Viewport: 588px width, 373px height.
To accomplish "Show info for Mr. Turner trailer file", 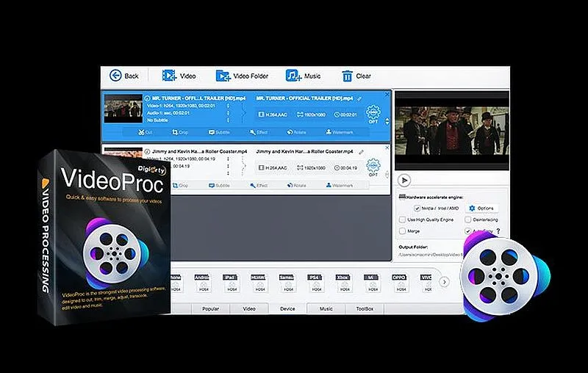I will pos(147,98).
